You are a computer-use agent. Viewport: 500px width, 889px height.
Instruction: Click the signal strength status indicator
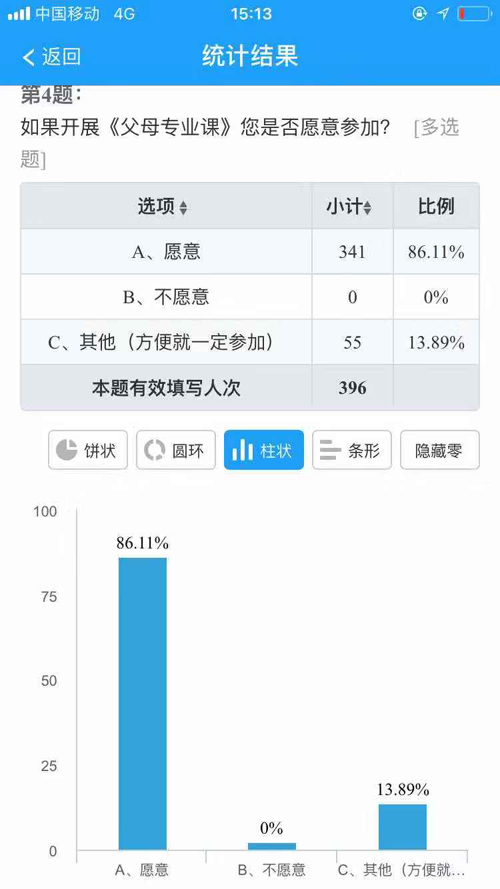pyautogui.click(x=19, y=14)
